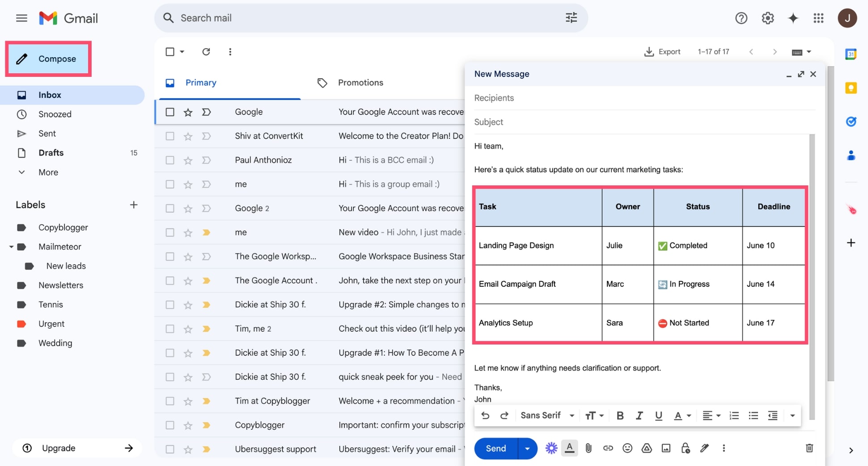The image size is (868, 466).
Task: Insert files using the Drive icon
Action: click(647, 448)
